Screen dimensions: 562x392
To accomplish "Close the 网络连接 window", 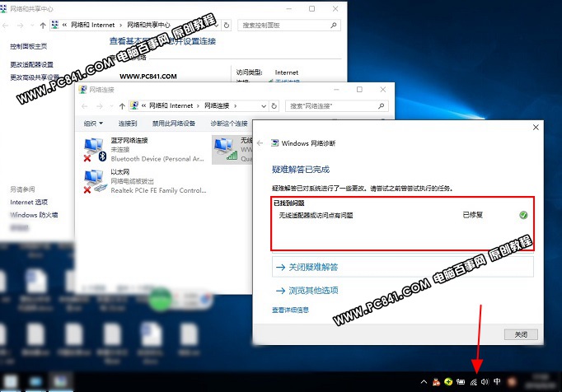I will [383, 89].
